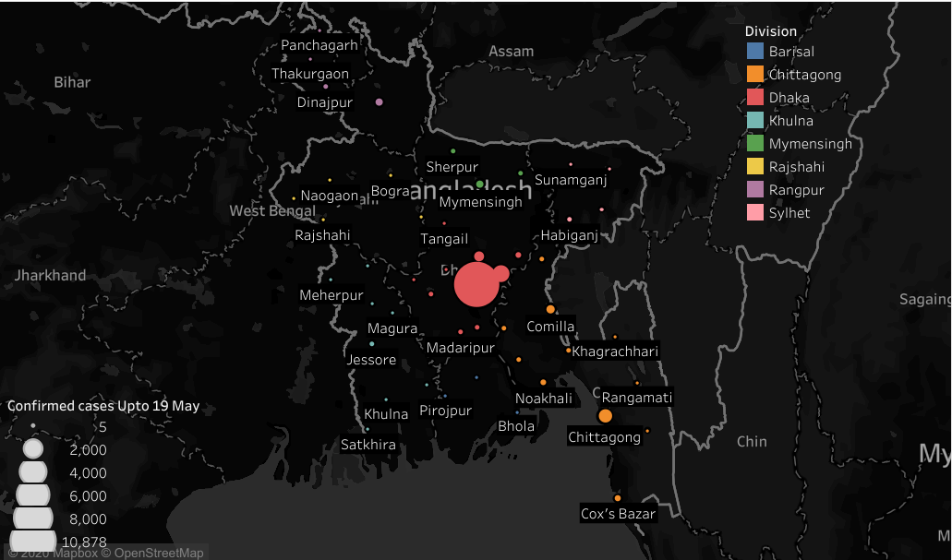Choose the Rajshahi yellow legend swatch
This screenshot has width=952, height=560.
[x=754, y=166]
